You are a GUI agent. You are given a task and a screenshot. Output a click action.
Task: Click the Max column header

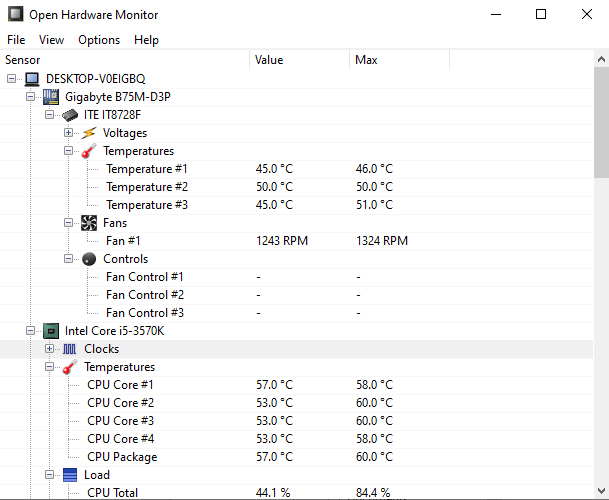point(400,60)
